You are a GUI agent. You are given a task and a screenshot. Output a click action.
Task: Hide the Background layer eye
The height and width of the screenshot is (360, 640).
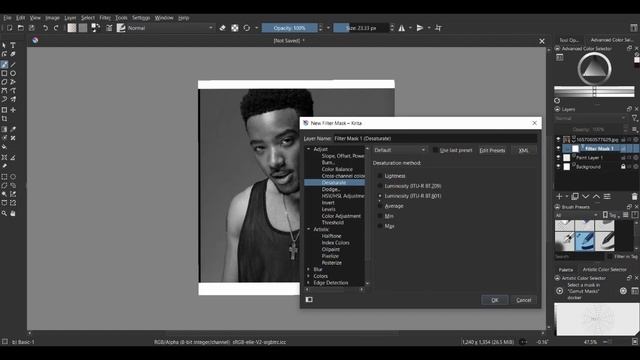pos(558,167)
